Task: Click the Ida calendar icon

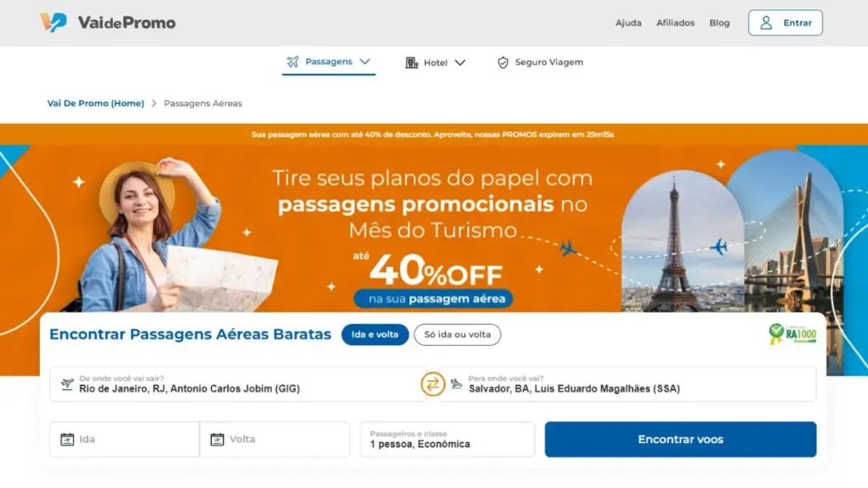Action: (67, 440)
